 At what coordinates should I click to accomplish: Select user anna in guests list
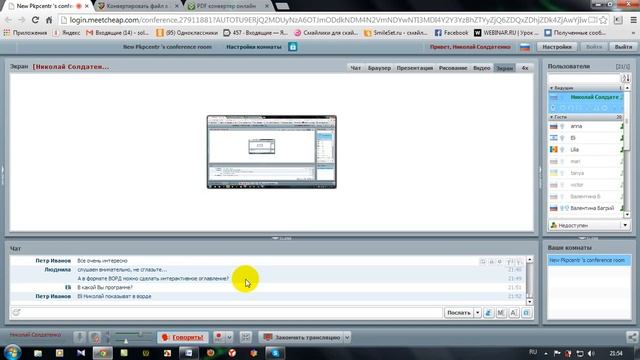point(586,126)
